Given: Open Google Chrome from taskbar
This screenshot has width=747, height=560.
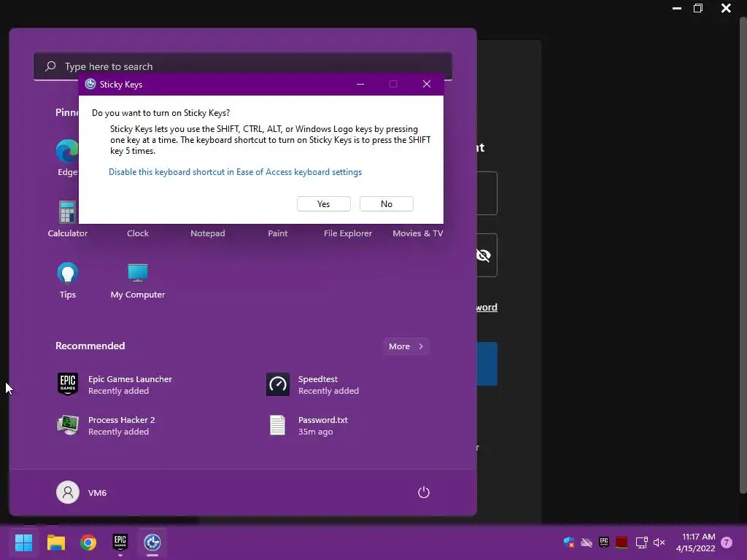Looking at the screenshot, I should coord(88,542).
